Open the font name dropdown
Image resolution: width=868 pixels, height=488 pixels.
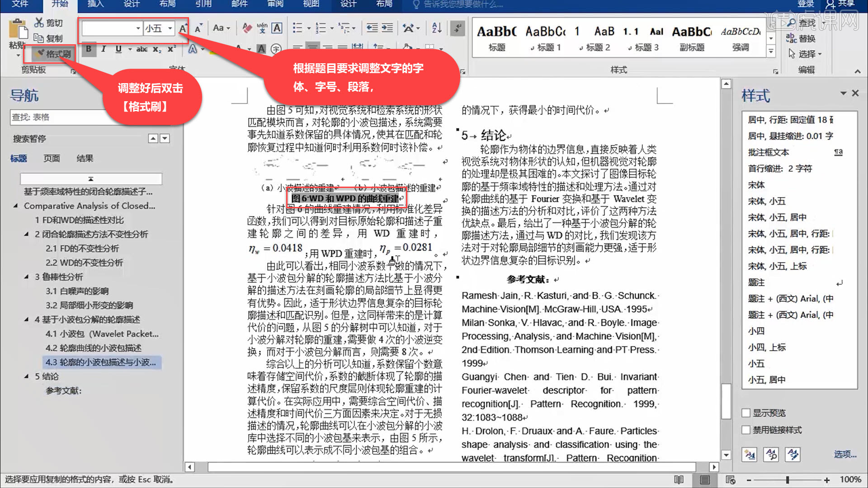138,28
